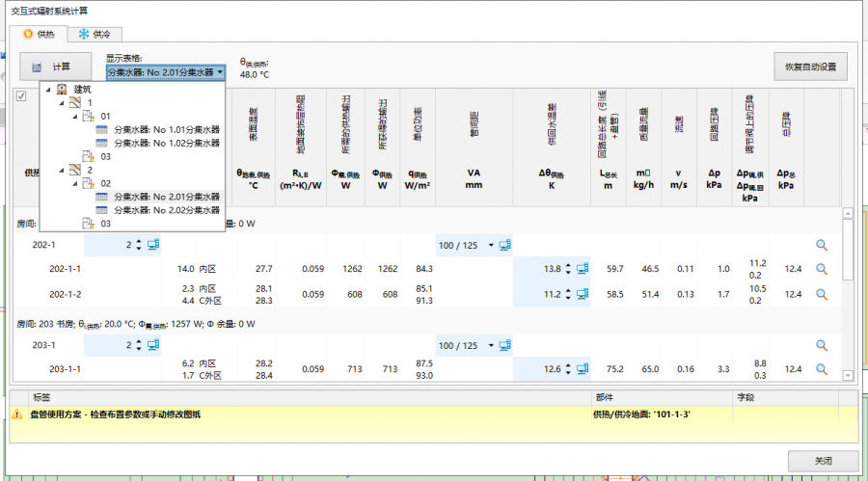Click apply-to-all icon beside 202-1 pipe spacing
This screenshot has height=481, width=868.
point(505,245)
